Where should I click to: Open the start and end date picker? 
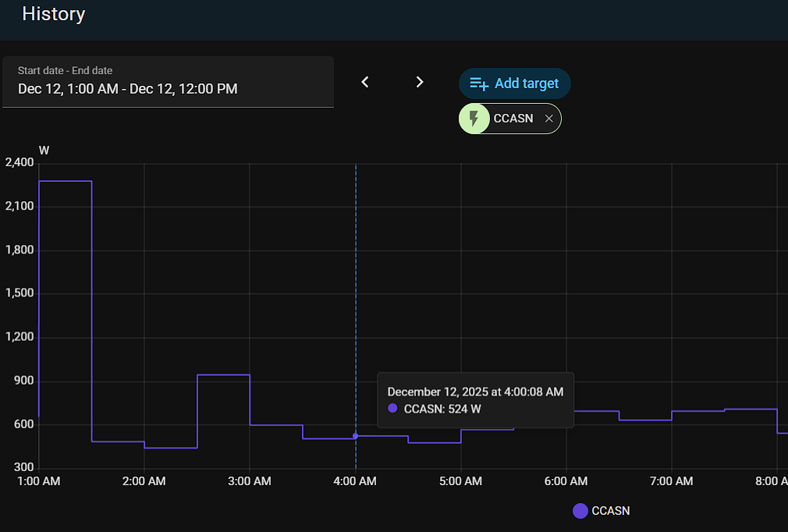point(168,82)
